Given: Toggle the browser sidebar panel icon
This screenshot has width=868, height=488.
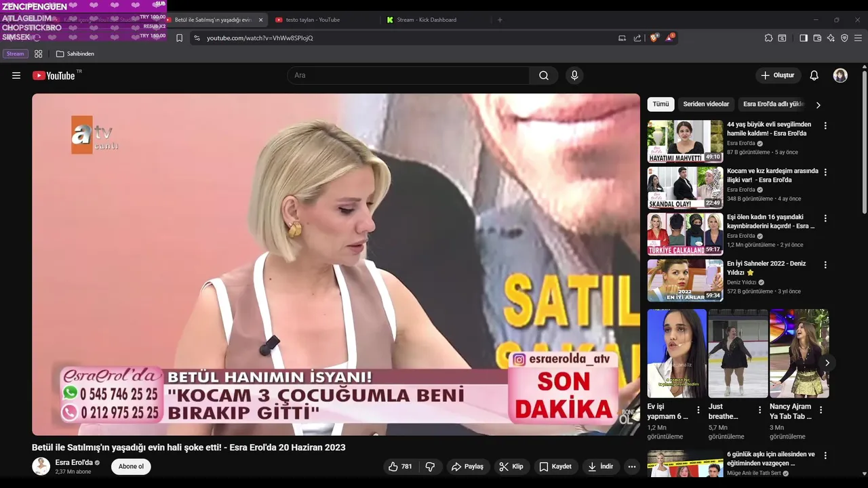Looking at the screenshot, I should coord(804,38).
